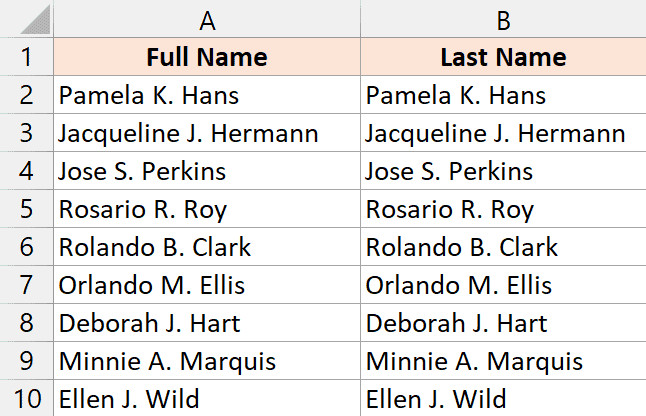646x416 pixels.
Task: Select Minnie A. Marquis in column B
Action: (x=474, y=362)
